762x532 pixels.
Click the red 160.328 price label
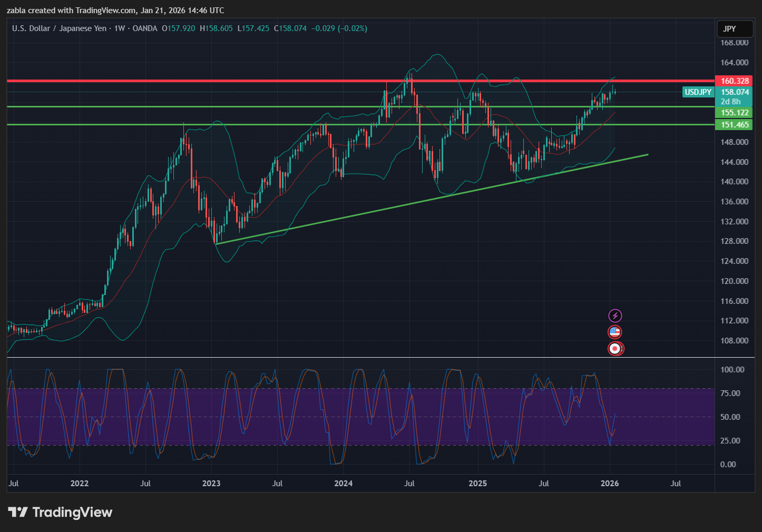click(734, 81)
